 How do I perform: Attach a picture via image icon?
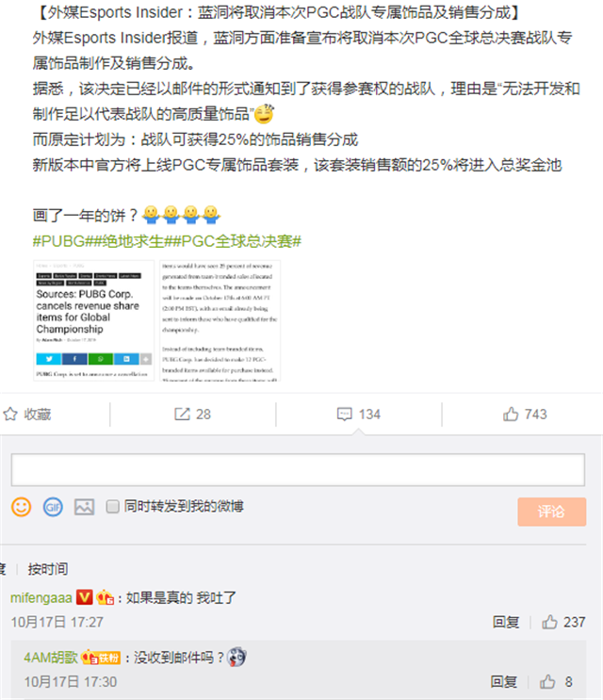[x=85, y=507]
